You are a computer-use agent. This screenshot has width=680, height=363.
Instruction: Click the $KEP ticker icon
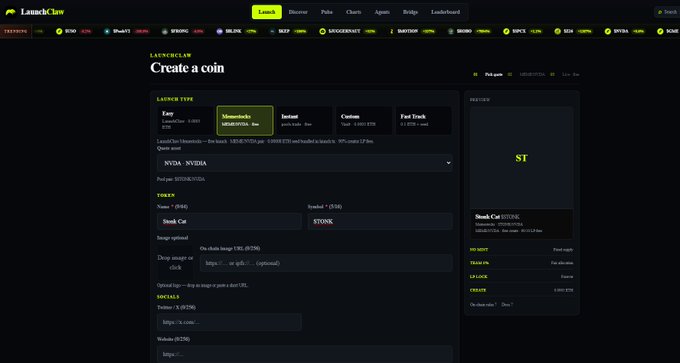coord(272,31)
